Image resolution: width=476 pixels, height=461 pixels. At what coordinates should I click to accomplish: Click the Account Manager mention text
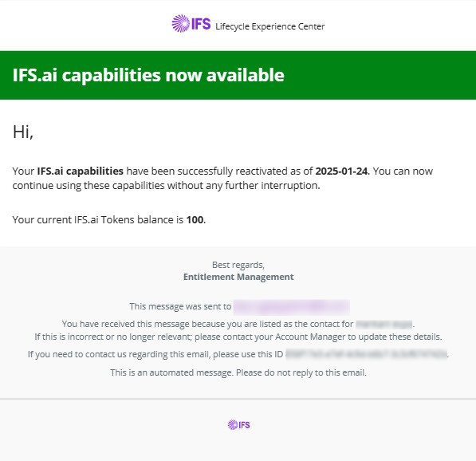click(x=310, y=337)
